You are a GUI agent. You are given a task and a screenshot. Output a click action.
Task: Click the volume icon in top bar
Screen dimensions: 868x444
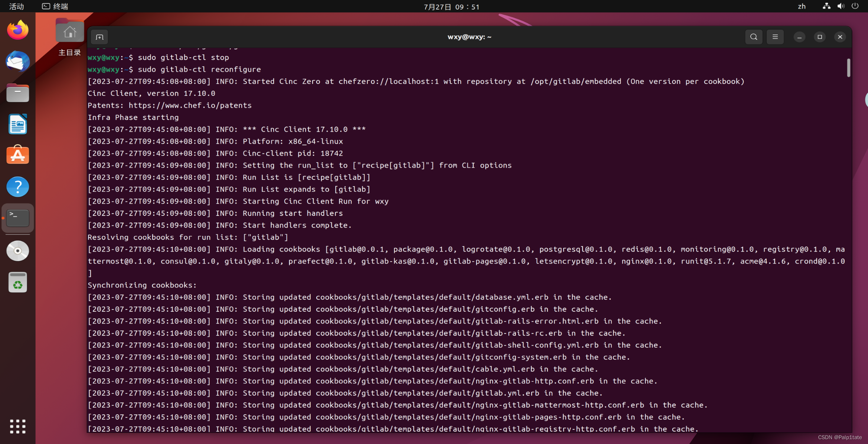(x=841, y=6)
